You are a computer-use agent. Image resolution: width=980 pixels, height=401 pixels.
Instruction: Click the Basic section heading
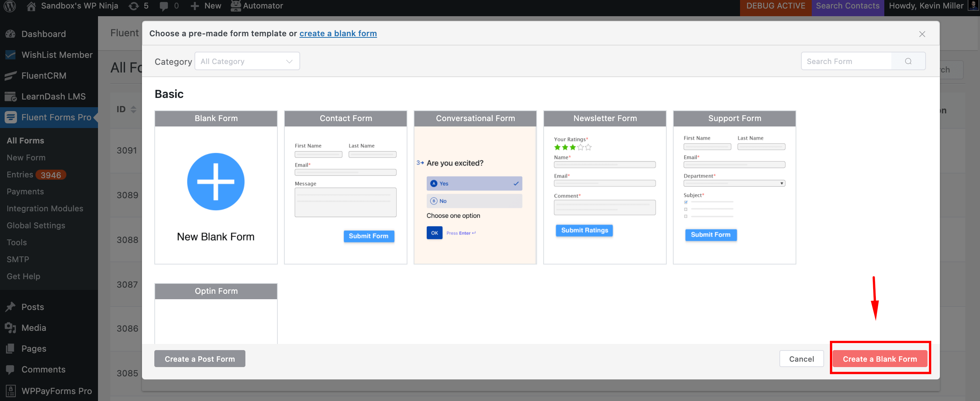169,94
